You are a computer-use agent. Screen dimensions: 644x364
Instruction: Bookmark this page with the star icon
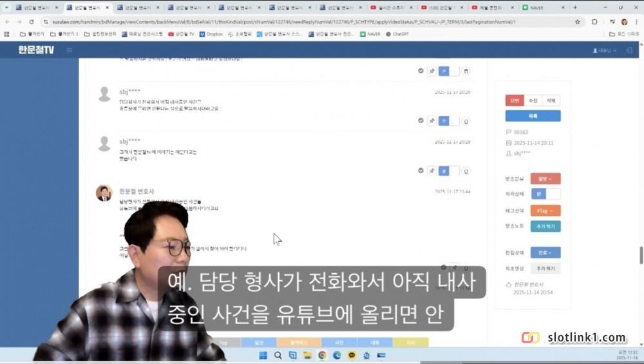[x=578, y=22]
